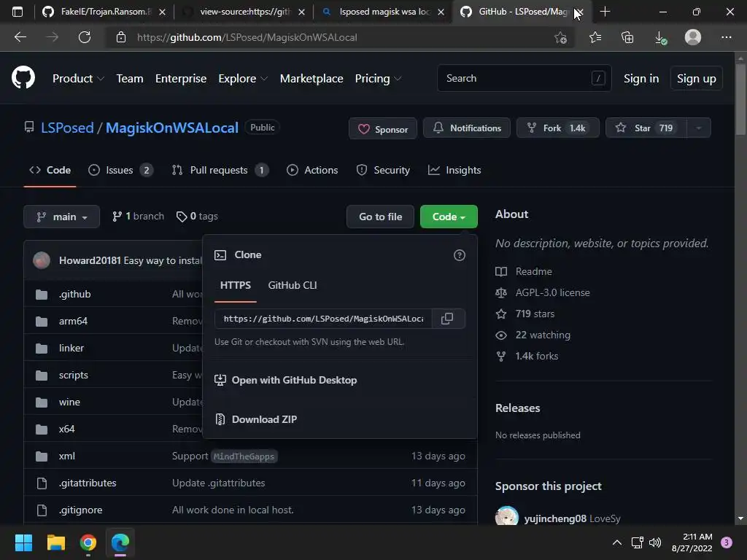The height and width of the screenshot is (560, 747).
Task: Open the Star list dropdown arrow
Action: [x=698, y=128]
